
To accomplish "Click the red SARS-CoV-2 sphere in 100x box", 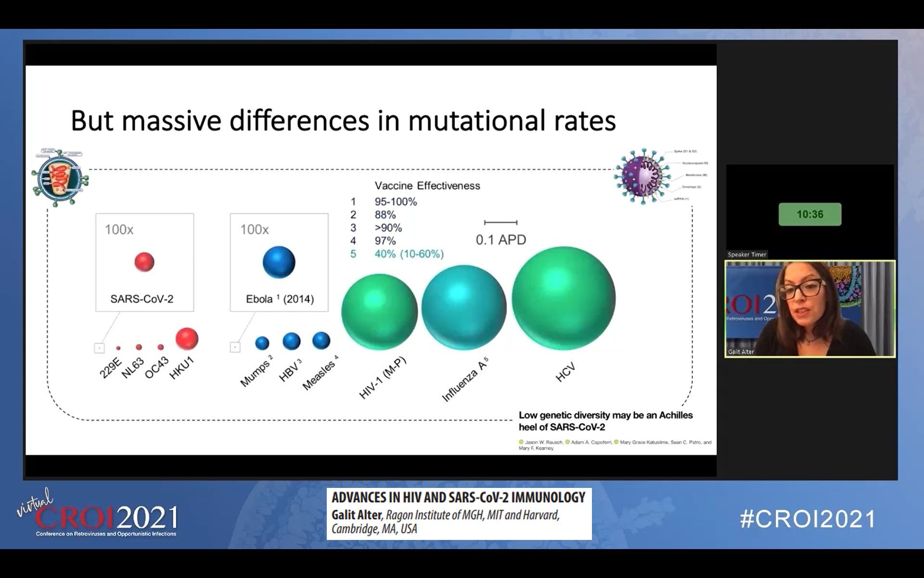I will tap(144, 262).
